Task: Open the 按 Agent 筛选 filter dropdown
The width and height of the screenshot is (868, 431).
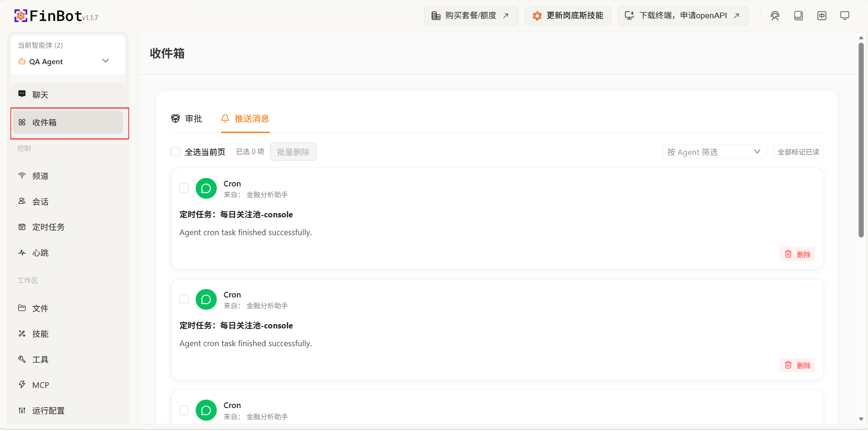Action: point(715,152)
